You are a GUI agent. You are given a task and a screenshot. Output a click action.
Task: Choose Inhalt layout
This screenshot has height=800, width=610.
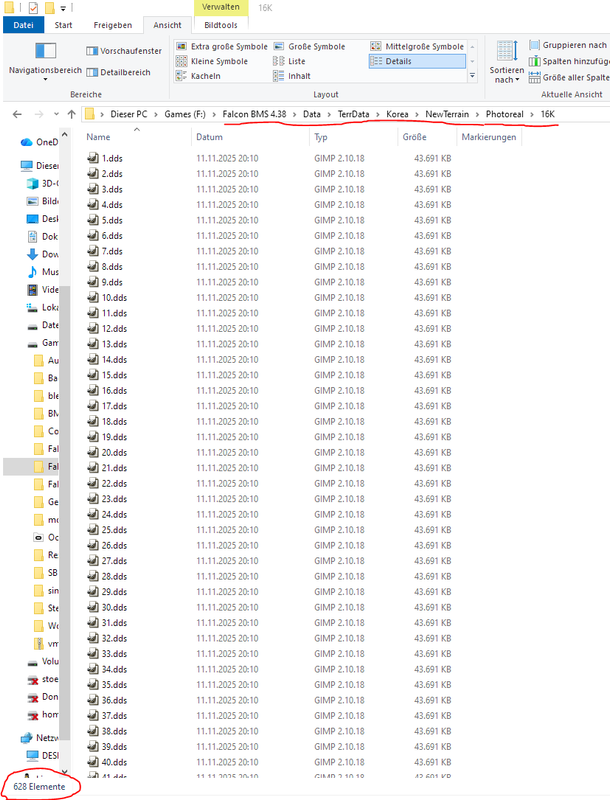[x=292, y=76]
